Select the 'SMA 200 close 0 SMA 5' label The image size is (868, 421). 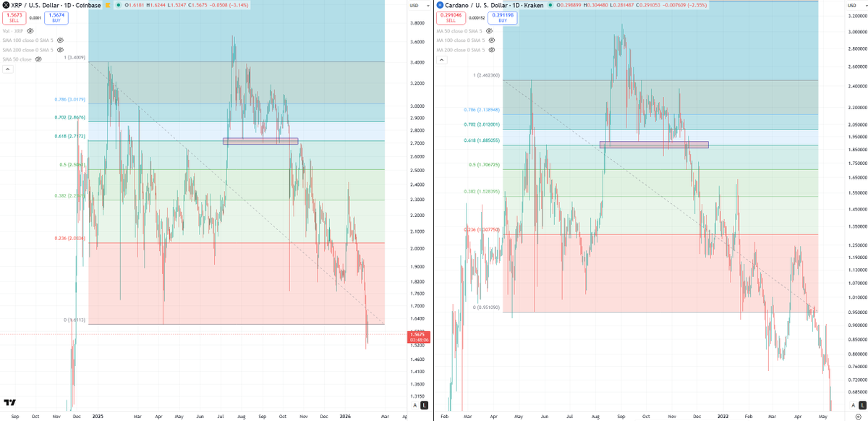[x=28, y=50]
